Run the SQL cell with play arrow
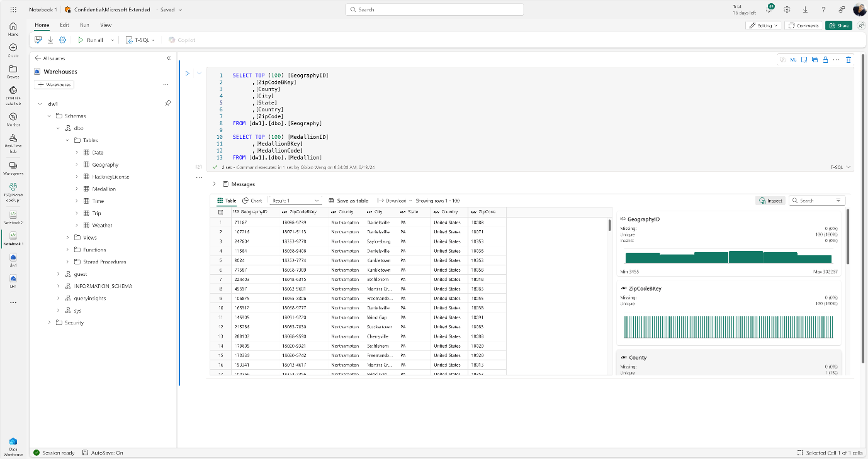This screenshot has height=459, width=868. 187,74
